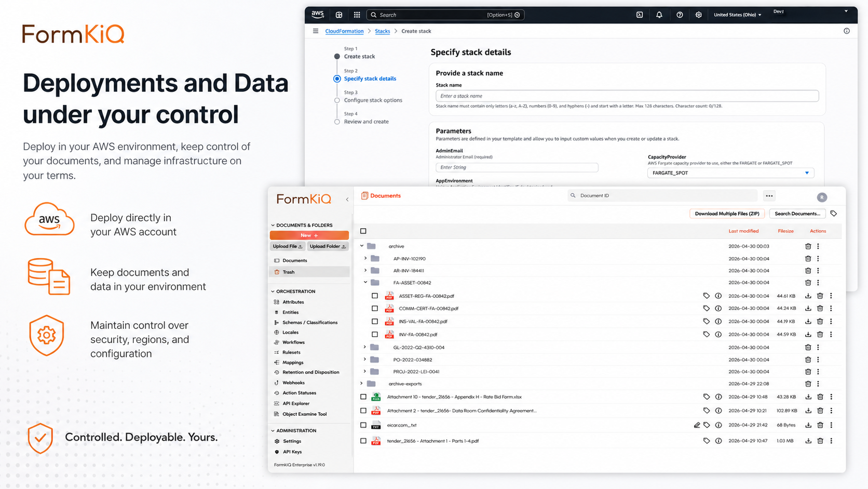This screenshot has height=489, width=868.
Task: Open CapacityProvider FARGATE_SPOT dropdown
Action: [x=730, y=173]
